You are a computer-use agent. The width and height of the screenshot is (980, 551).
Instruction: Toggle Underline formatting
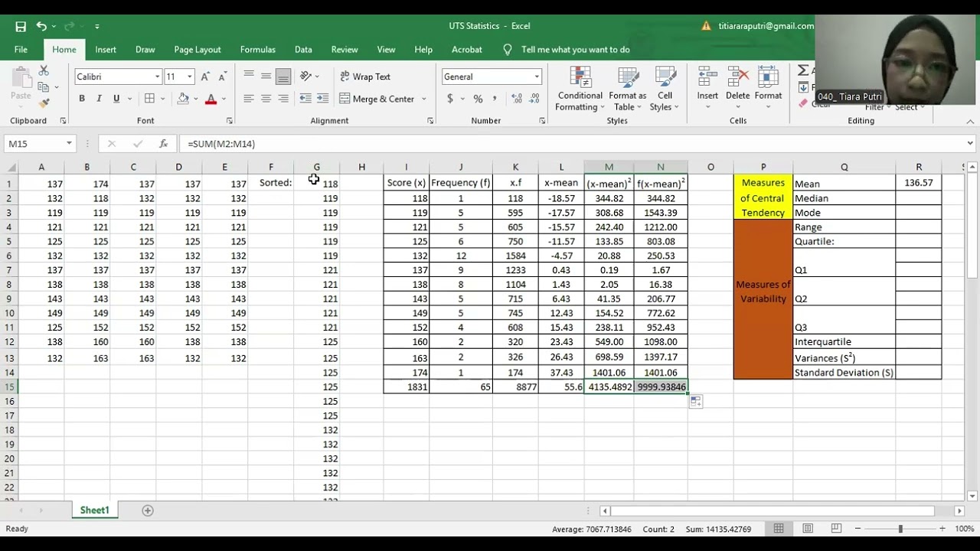(116, 99)
